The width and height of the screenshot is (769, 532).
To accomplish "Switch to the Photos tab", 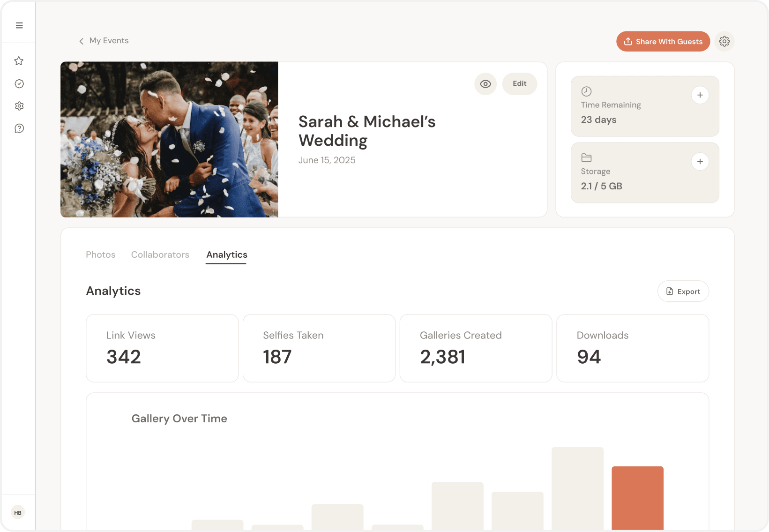I will click(x=101, y=255).
